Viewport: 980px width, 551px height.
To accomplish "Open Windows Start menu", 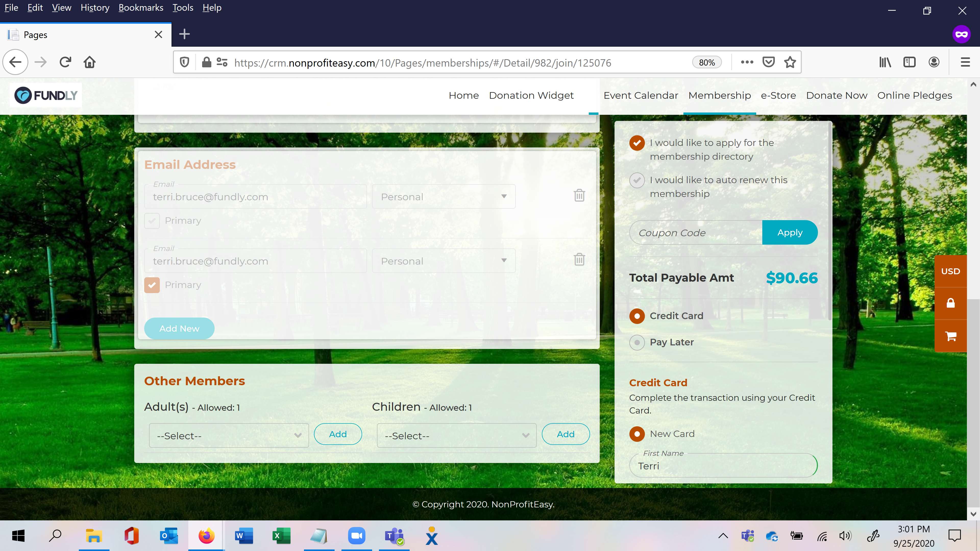I will (18, 536).
